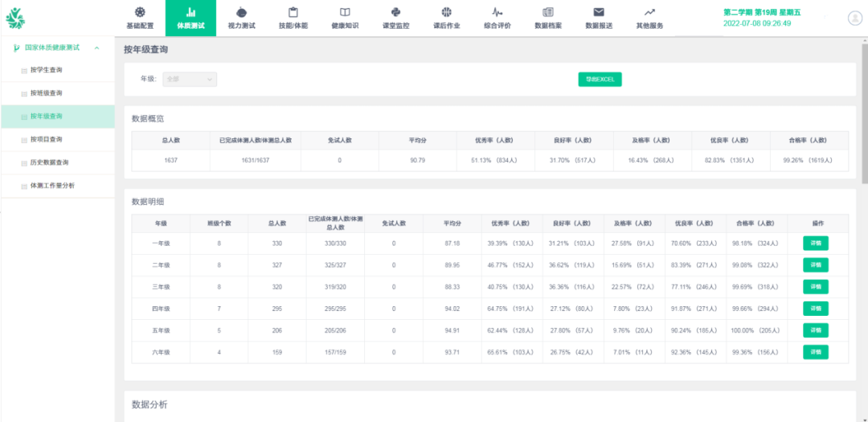Select the 体质测试 bar-chart icon
This screenshot has height=422, width=868.
(x=190, y=12)
